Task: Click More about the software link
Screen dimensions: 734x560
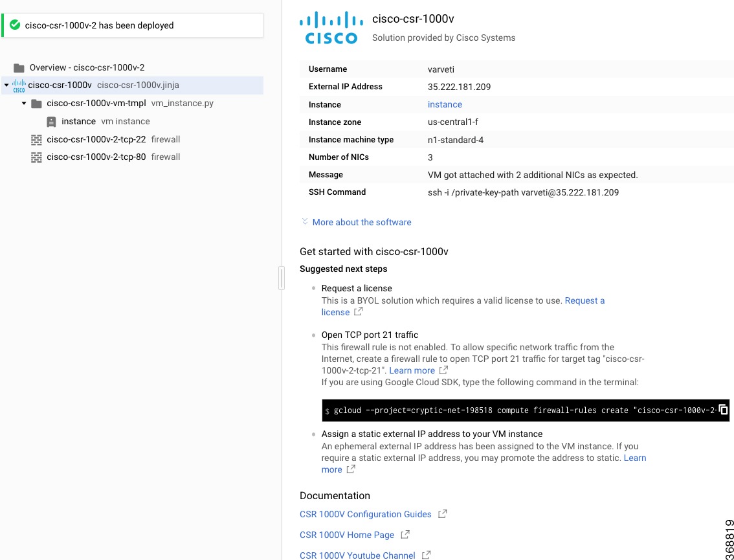Action: [362, 223]
